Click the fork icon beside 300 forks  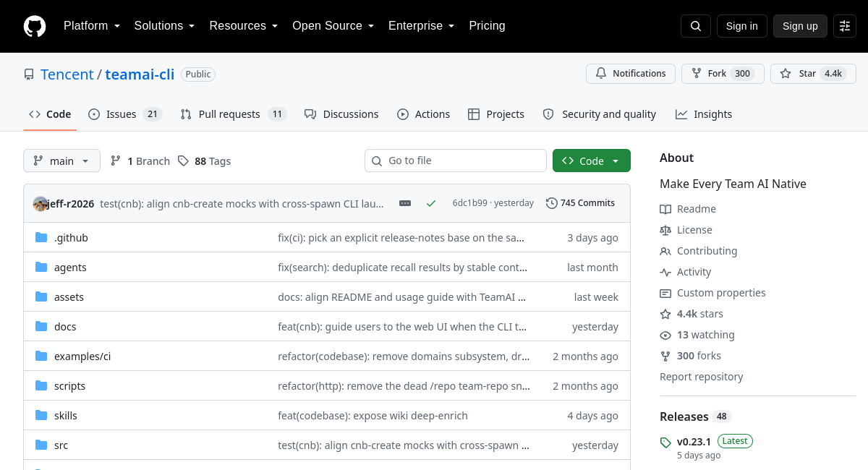point(665,356)
